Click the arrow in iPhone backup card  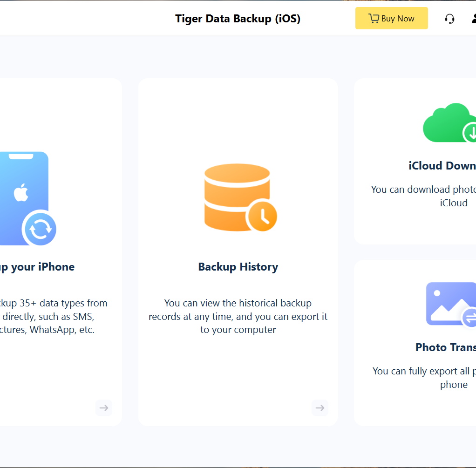point(104,408)
